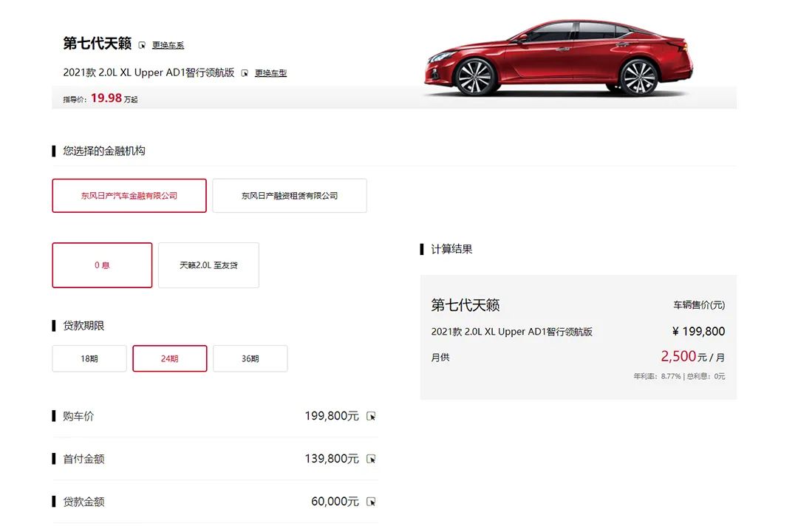Viewport: 798px width, 532px height.
Task: Re-select the highlighted 24期 loan term
Action: click(x=169, y=358)
